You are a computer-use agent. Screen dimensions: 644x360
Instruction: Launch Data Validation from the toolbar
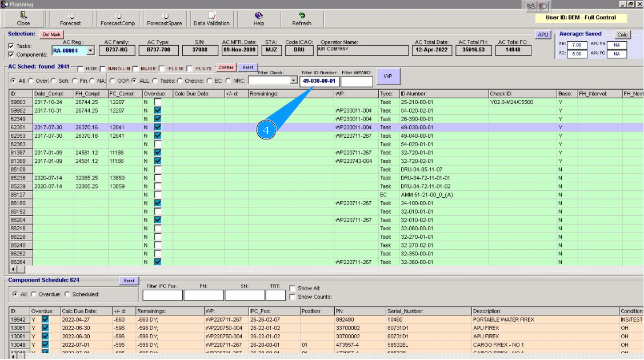pyautogui.click(x=211, y=19)
